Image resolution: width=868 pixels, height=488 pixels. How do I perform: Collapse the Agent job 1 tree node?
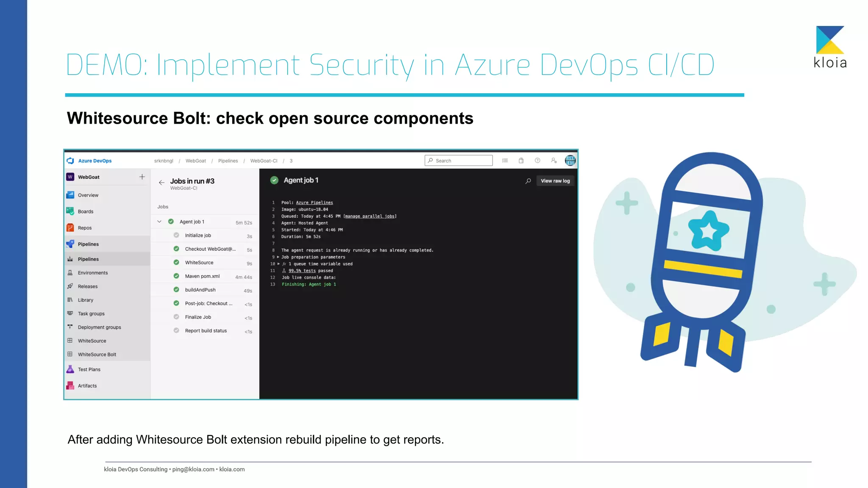tap(159, 222)
